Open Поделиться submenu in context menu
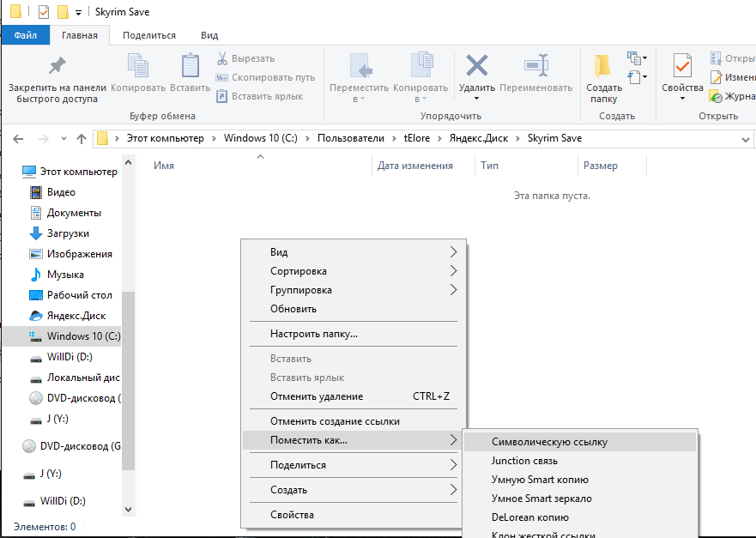Viewport: 756px width, 538px height. (x=354, y=465)
